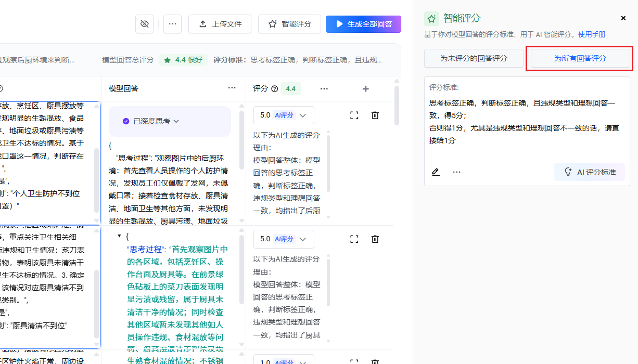Toggle the hide-columns eye icon
638x364 pixels.
tap(144, 24)
